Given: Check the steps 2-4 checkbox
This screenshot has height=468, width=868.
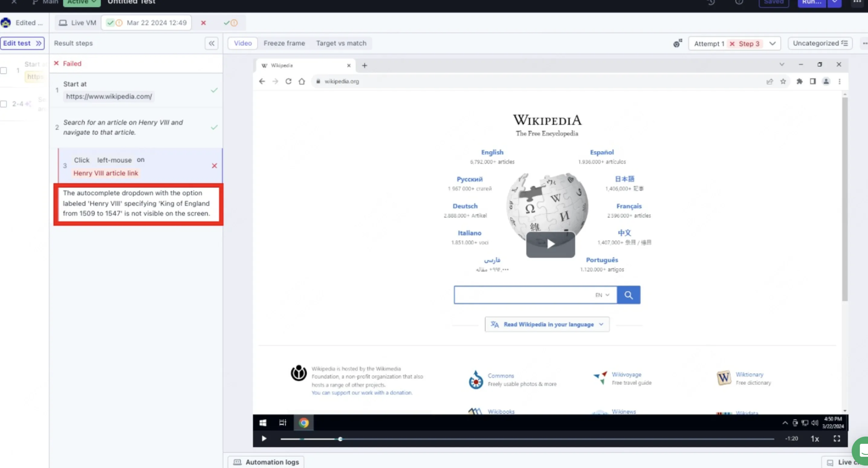Looking at the screenshot, I should (x=4, y=104).
